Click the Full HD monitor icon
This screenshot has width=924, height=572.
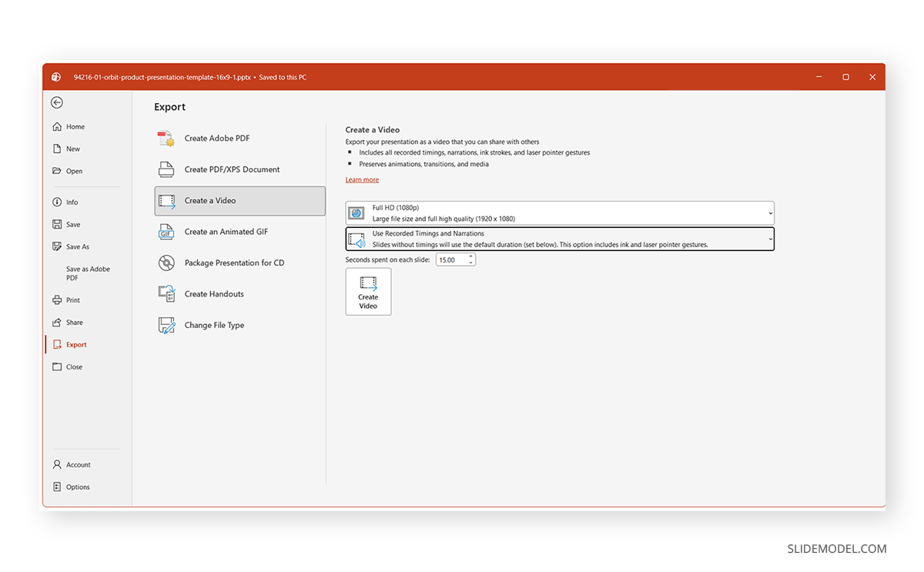coord(357,213)
